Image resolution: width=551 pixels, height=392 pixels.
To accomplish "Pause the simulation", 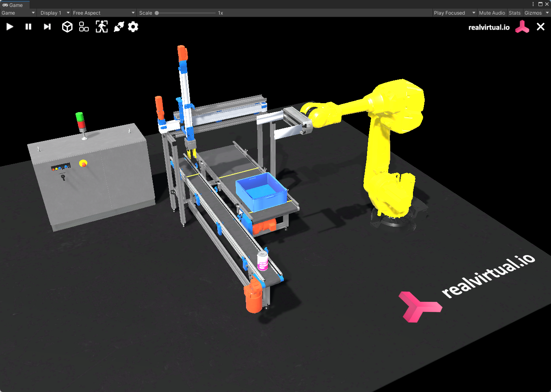I will (x=28, y=27).
